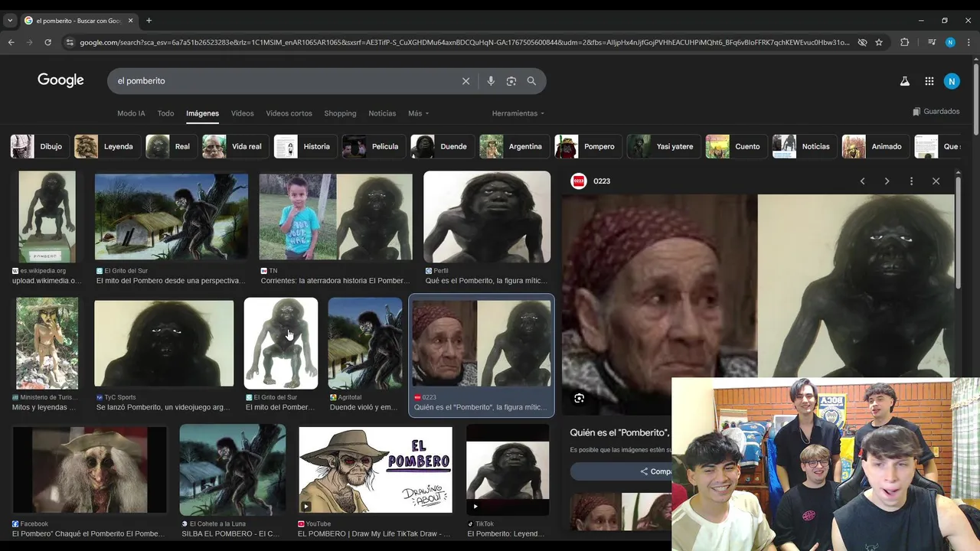Screen dimensions: 980x551
Task: Go to next image in preview panel
Action: [x=887, y=181]
